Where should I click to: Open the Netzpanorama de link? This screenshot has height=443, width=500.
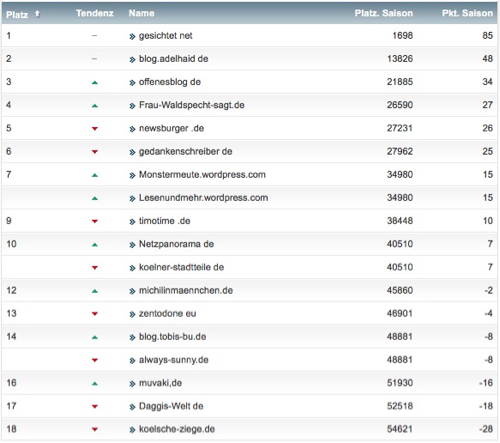pos(176,244)
